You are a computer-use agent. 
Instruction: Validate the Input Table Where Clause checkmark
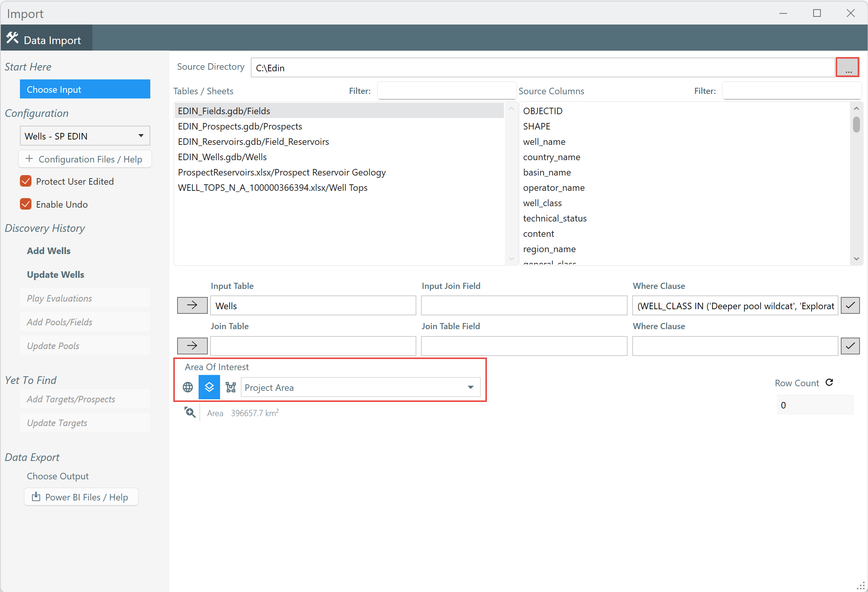850,305
